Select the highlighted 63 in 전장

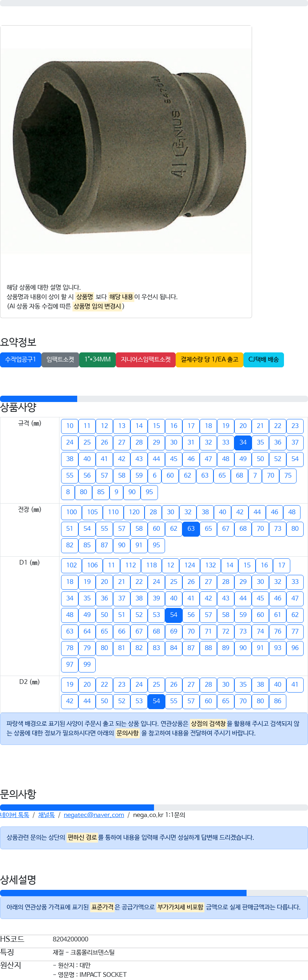(191, 529)
